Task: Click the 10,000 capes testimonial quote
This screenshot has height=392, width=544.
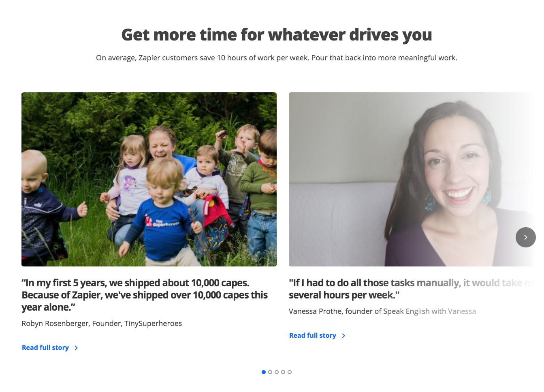Action: pos(145,295)
